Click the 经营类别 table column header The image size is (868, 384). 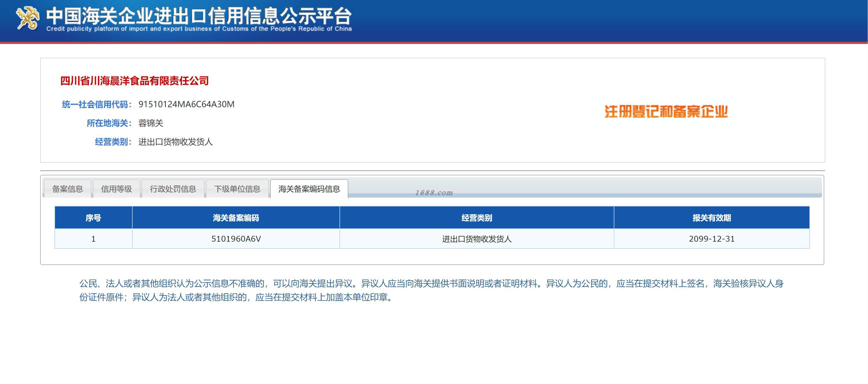pos(477,218)
